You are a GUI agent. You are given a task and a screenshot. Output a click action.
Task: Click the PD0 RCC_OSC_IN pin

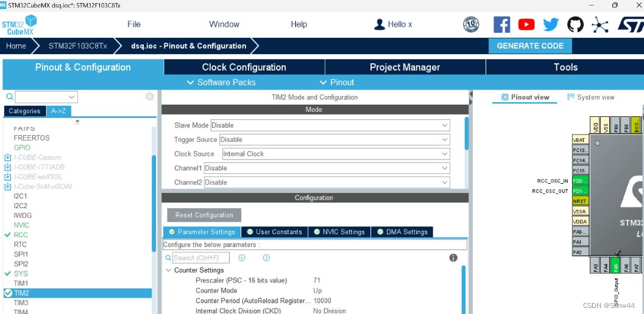tap(581, 181)
